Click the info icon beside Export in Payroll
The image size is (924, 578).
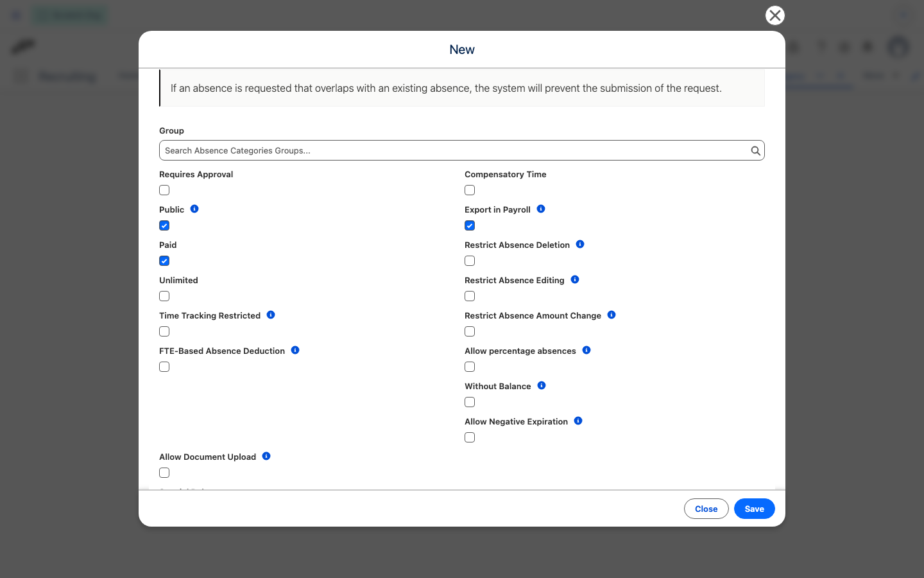click(541, 209)
